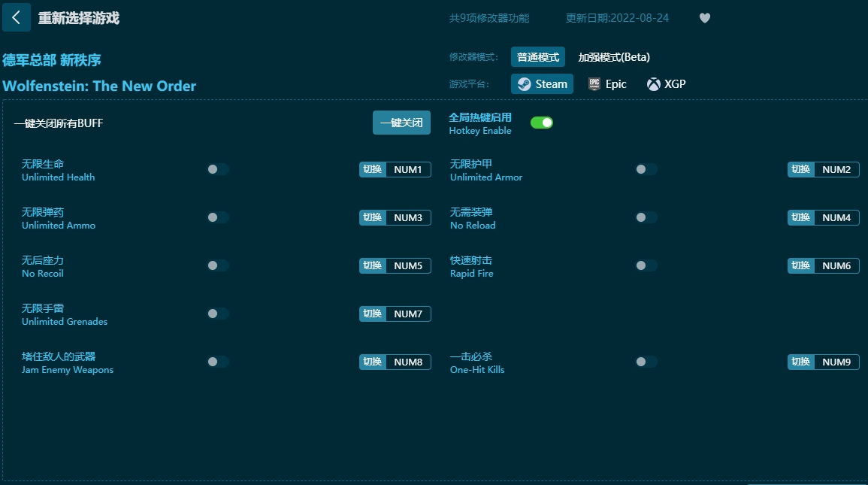Click the Epic Games logo icon
The image size is (868, 485).
pos(594,84)
